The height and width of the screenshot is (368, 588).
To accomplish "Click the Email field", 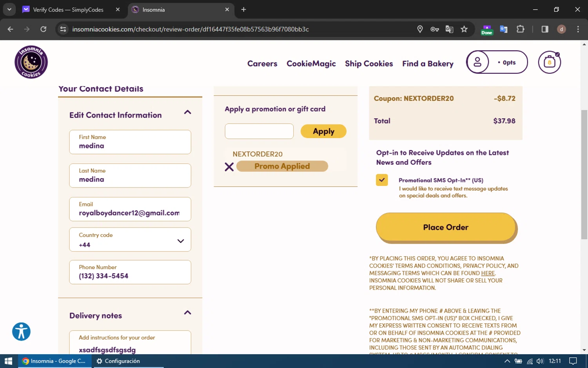I will coord(130,209).
